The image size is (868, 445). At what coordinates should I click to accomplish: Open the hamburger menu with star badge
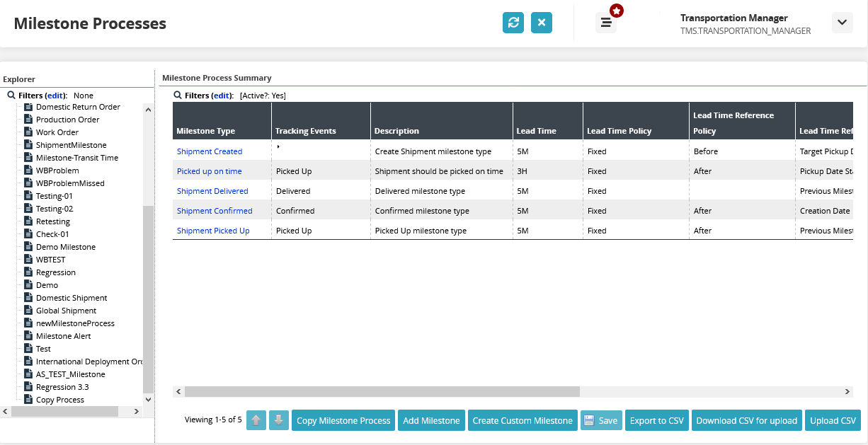tap(606, 23)
